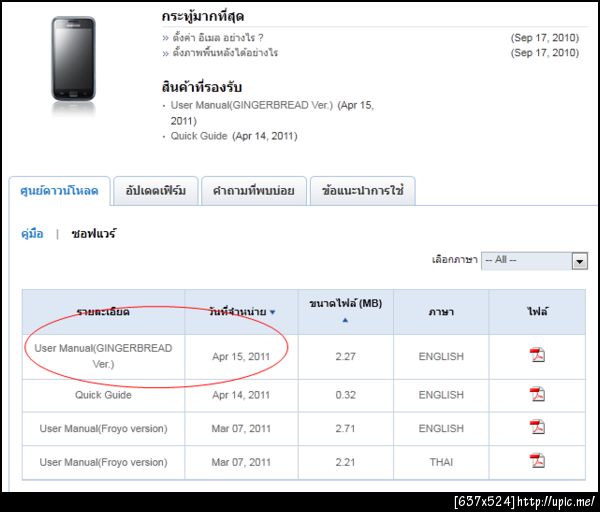Open the top Quick Guide link
The image size is (600, 512).
click(x=199, y=136)
